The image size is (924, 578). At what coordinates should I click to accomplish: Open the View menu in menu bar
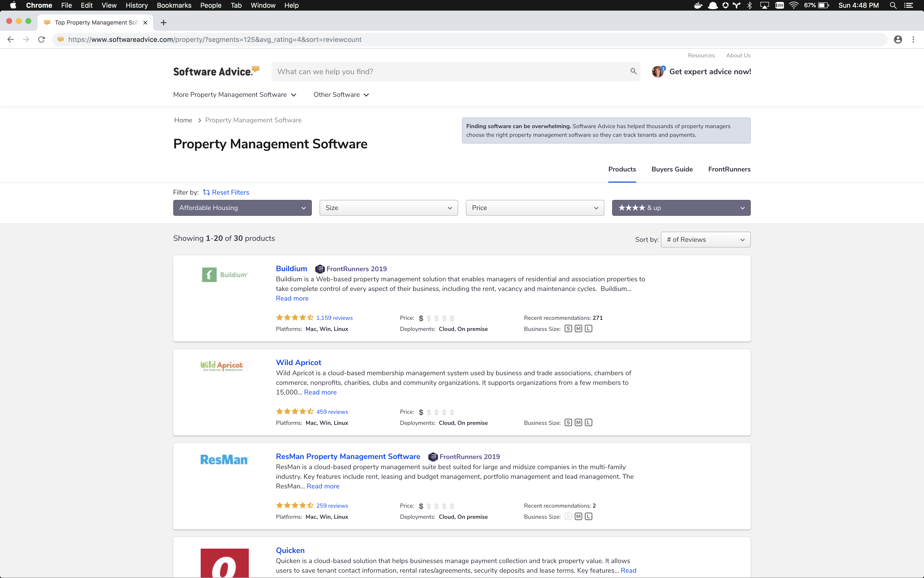pyautogui.click(x=109, y=5)
